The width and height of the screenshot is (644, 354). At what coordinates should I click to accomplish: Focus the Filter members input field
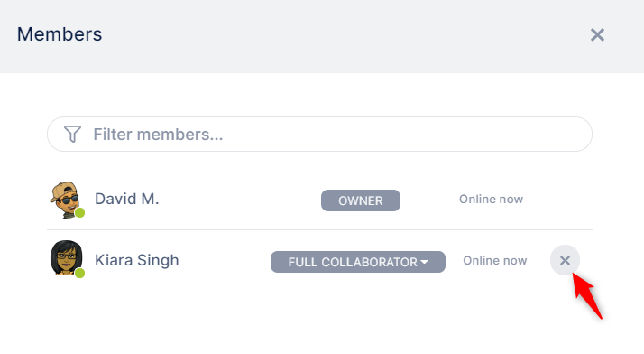coord(319,134)
